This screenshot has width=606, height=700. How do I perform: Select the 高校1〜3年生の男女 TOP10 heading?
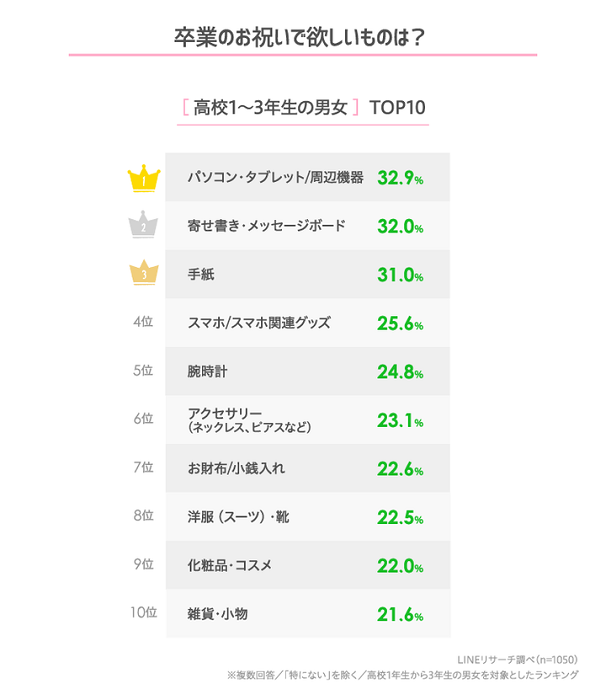pos(303,108)
